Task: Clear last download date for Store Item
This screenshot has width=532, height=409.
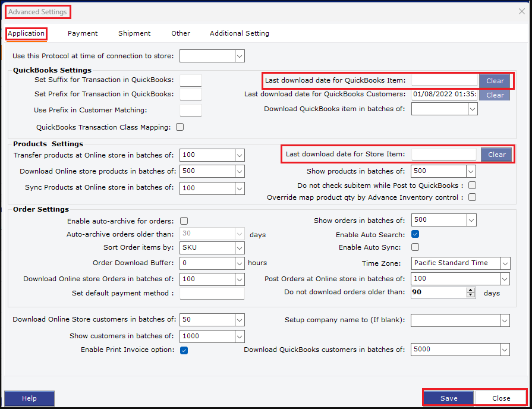Action: (x=497, y=155)
